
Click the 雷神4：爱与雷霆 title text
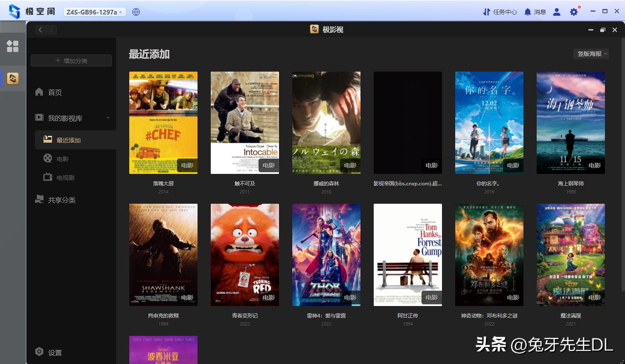[326, 315]
